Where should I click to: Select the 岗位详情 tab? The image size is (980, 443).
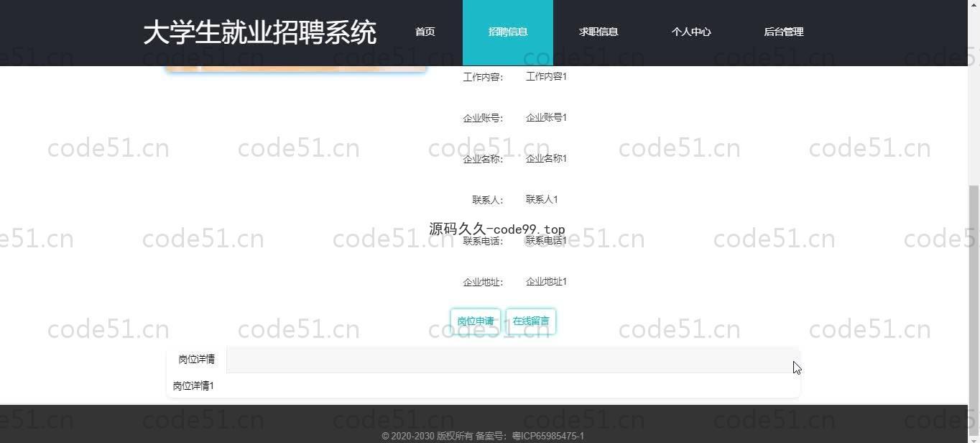click(197, 360)
